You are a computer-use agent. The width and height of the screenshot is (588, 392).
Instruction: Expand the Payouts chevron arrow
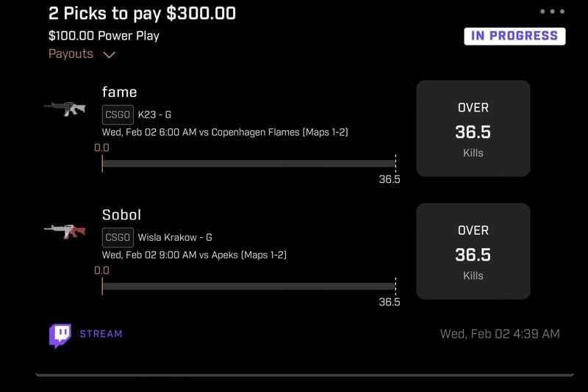coord(109,55)
